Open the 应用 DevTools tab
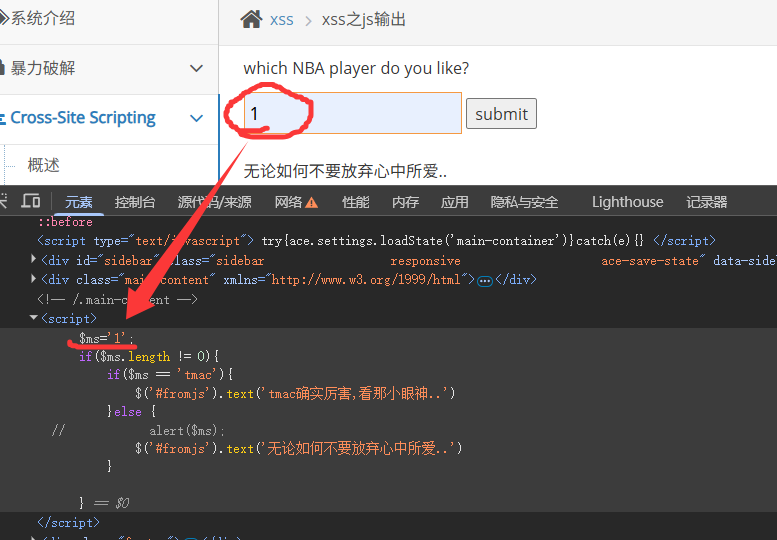This screenshot has width=777, height=540. (x=454, y=202)
